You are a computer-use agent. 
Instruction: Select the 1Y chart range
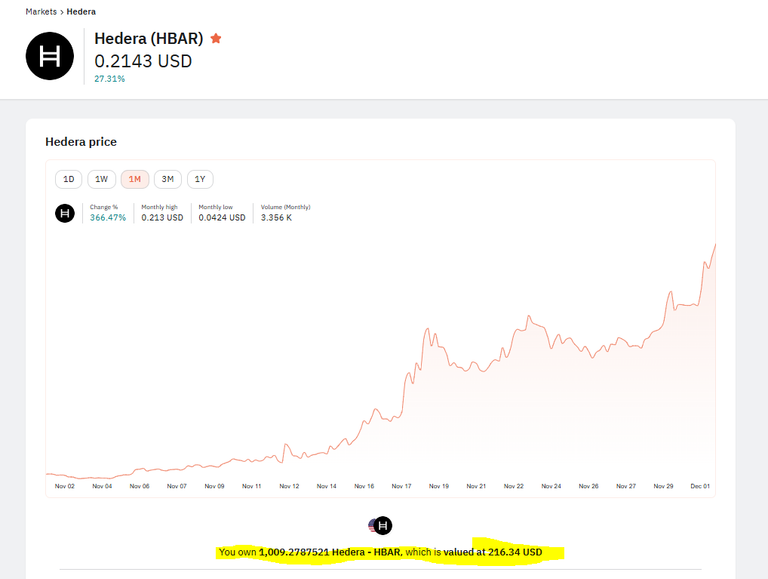click(x=200, y=179)
